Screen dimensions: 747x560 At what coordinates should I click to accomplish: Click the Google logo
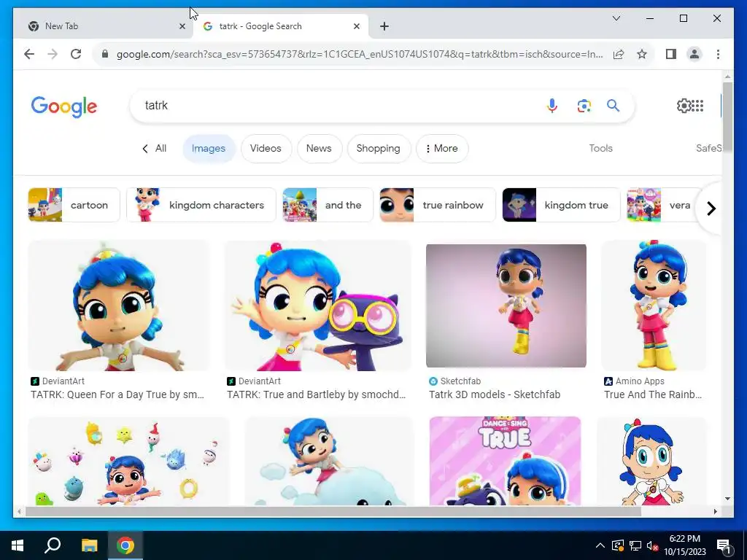tap(64, 106)
